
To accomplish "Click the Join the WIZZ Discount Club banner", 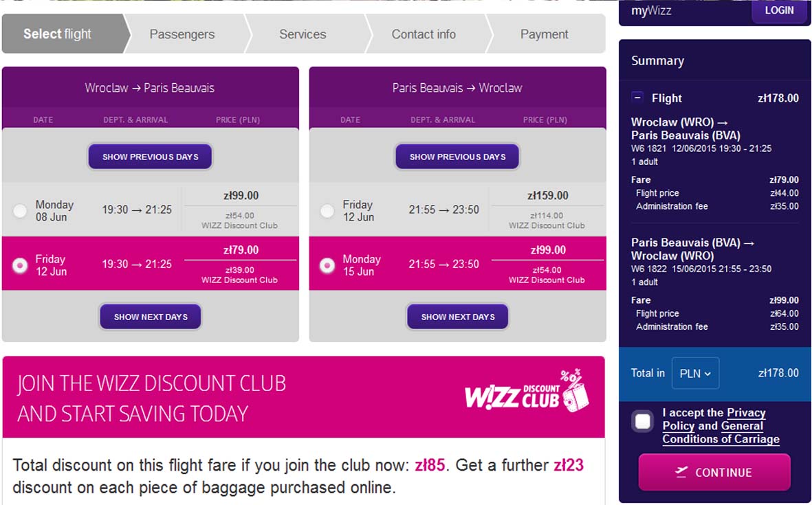I will pyautogui.click(x=303, y=397).
